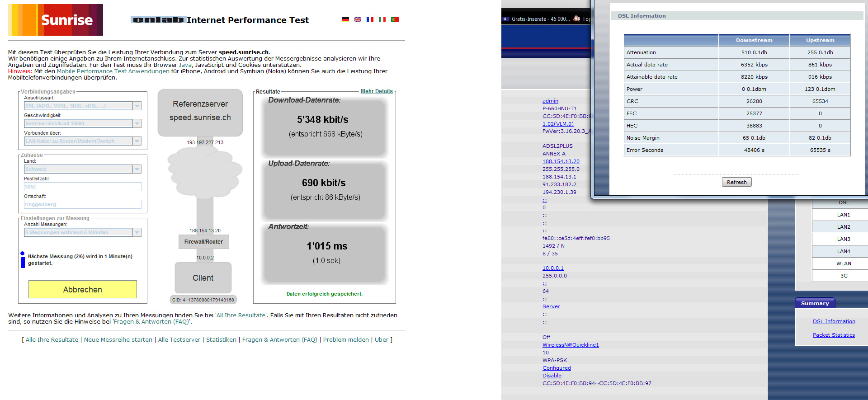
Task: Switch page language to German flag
Action: [x=345, y=19]
